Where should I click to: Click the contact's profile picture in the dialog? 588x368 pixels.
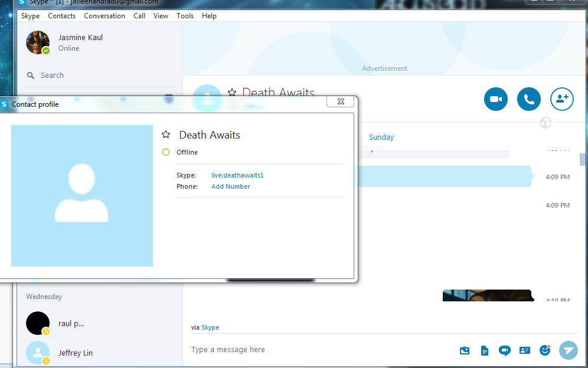[81, 196]
